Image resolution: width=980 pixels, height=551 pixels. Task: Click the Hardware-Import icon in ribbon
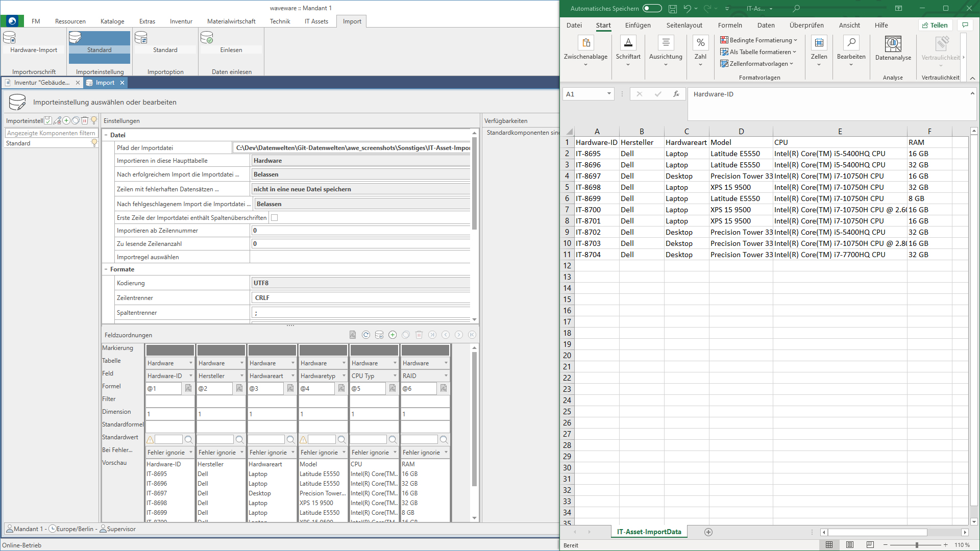[x=9, y=38]
